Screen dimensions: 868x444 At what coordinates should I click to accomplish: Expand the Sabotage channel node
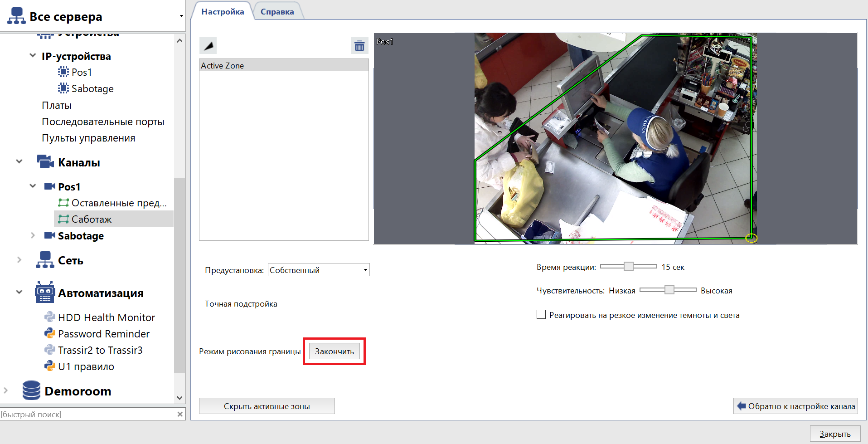(33, 235)
